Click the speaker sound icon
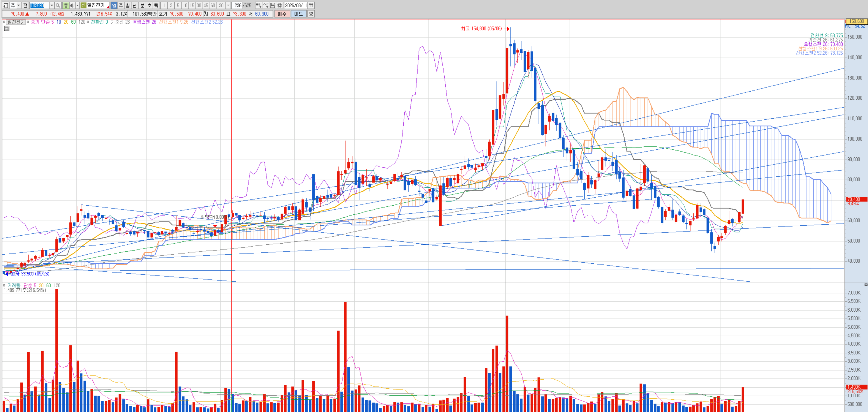Image resolution: width=868 pixels, height=412 pixels. tap(72, 5)
